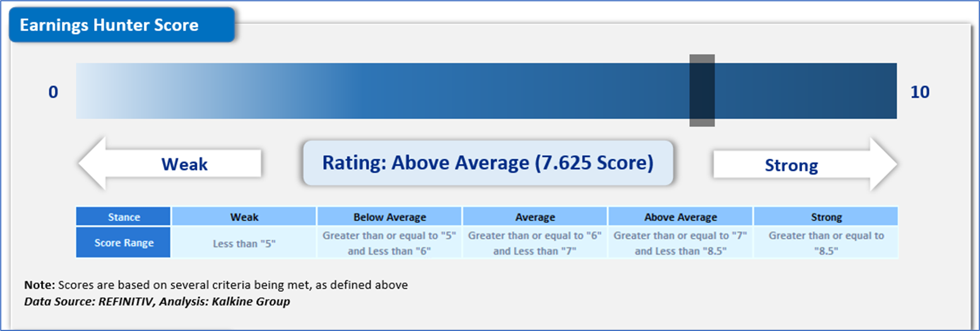Select the cell for range 6 to 7
The height and width of the screenshot is (331, 980).
click(535, 243)
